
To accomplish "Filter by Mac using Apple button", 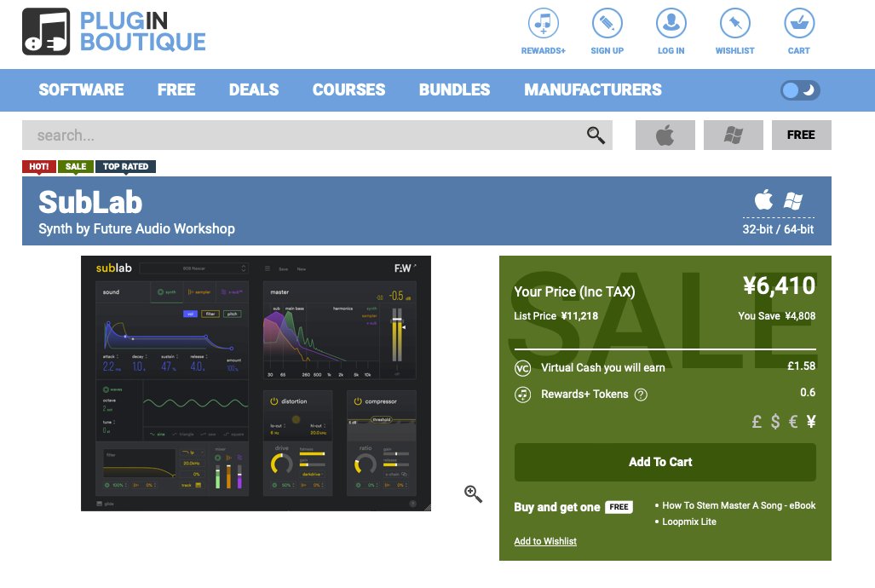I will click(x=665, y=135).
